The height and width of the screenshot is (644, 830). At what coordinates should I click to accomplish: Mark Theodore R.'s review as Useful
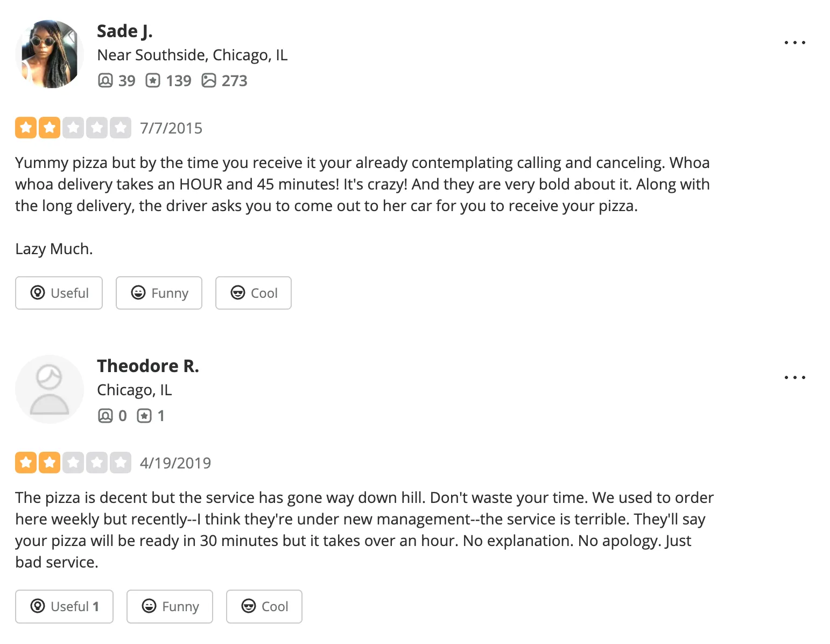pos(64,606)
